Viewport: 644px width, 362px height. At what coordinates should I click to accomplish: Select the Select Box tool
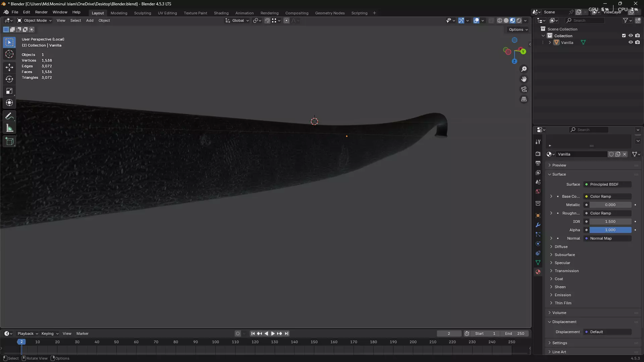tap(9, 42)
